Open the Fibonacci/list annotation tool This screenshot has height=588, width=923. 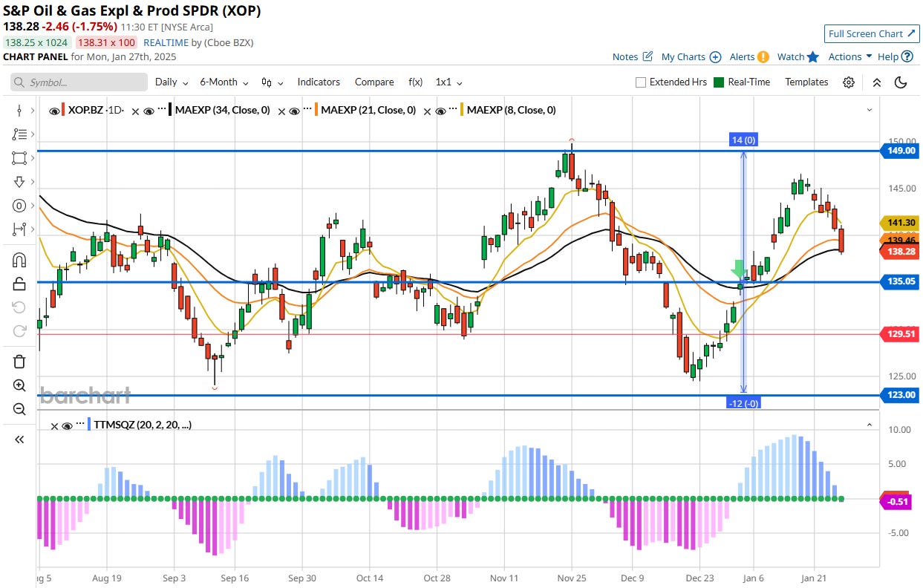click(19, 134)
